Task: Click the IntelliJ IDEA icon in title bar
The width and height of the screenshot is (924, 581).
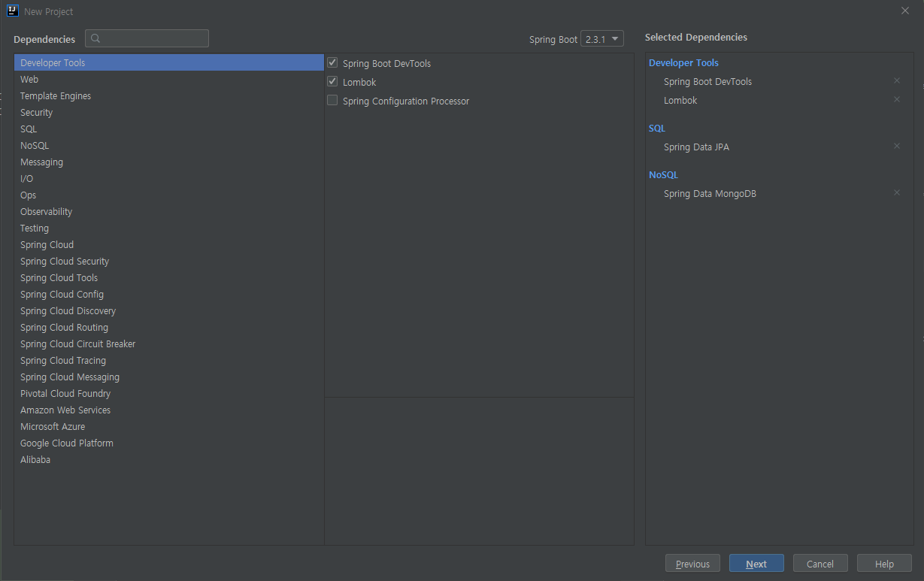Action: (x=12, y=11)
